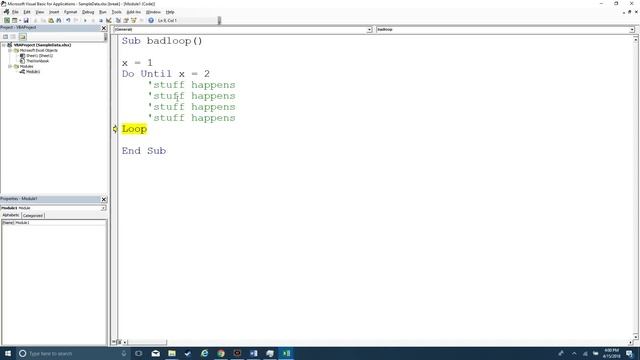Click the highlighted Loop line

(x=134, y=129)
